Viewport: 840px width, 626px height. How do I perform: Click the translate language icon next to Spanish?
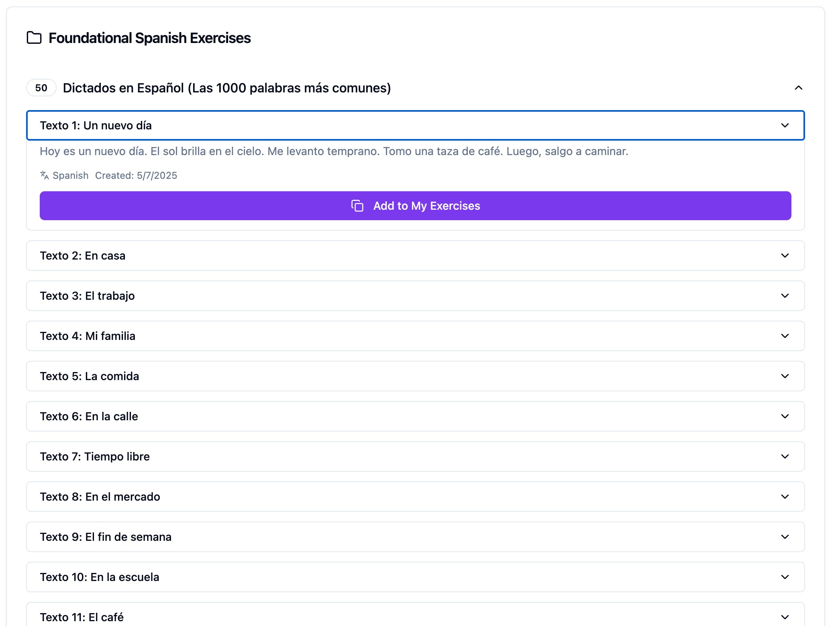point(44,176)
